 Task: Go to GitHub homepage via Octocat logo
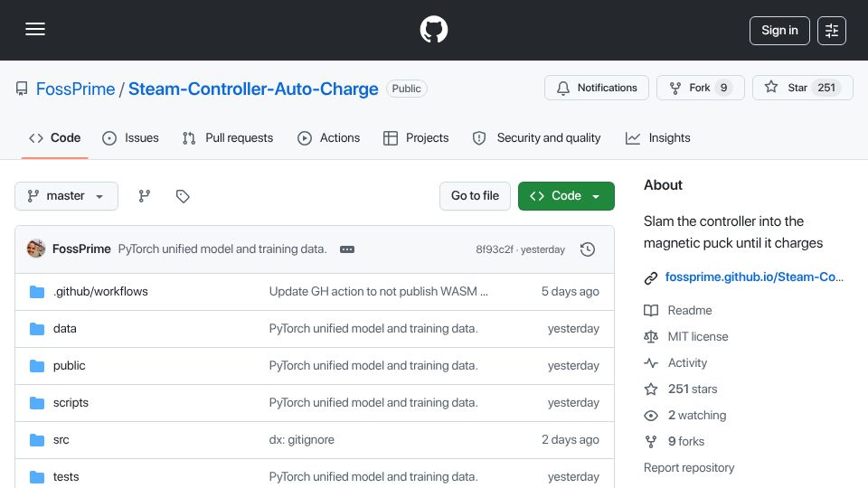tap(433, 29)
